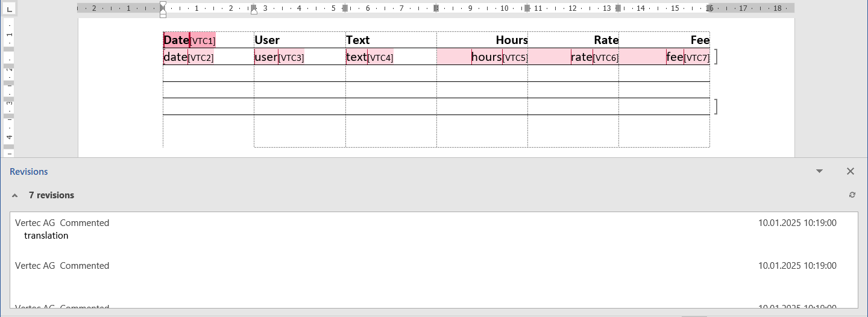
Task: Close the Revisions pane
Action: [851, 172]
